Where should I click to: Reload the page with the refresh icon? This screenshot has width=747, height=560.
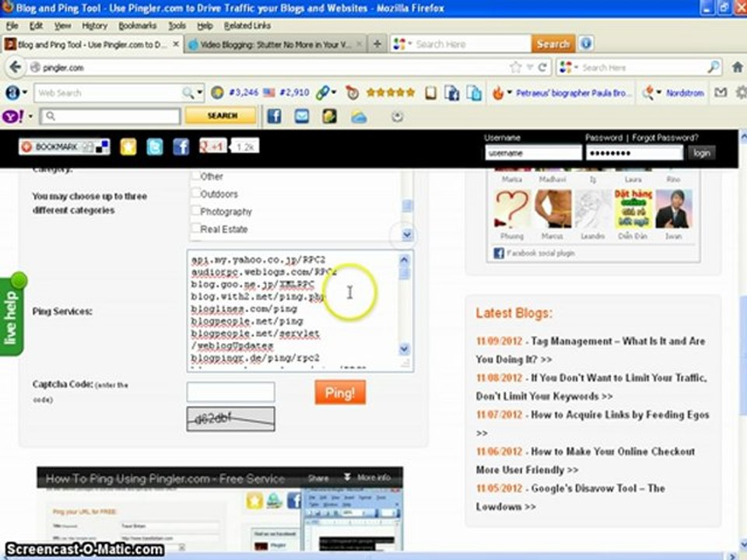coord(542,68)
